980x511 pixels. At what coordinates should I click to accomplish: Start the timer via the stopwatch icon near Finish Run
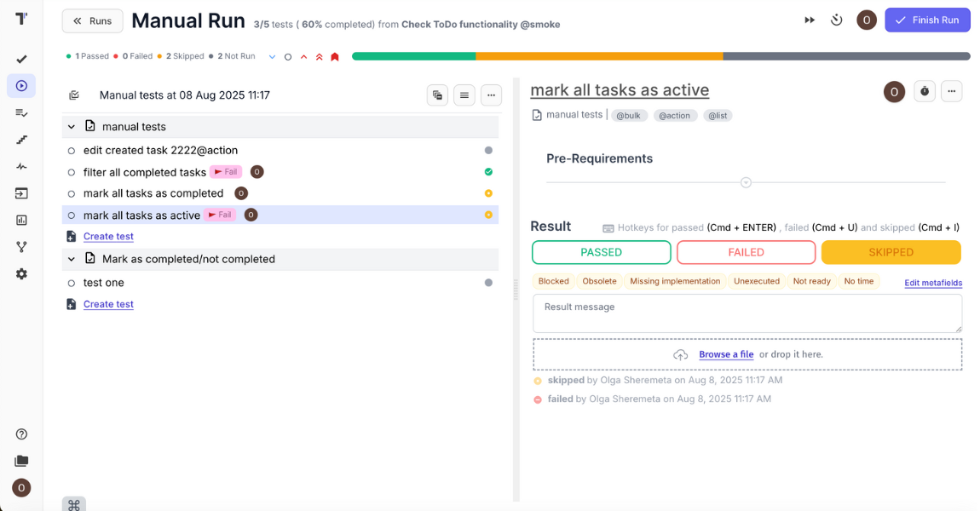tap(836, 19)
